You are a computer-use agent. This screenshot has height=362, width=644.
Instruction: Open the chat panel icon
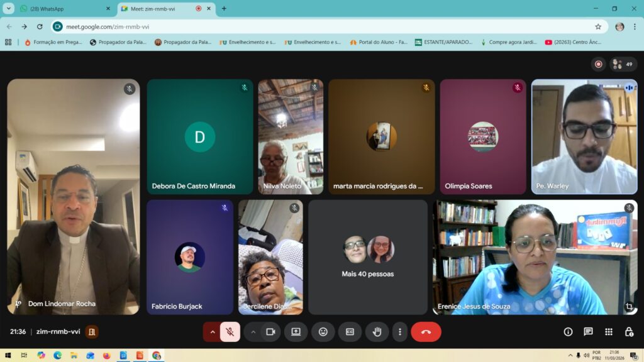pos(588,332)
